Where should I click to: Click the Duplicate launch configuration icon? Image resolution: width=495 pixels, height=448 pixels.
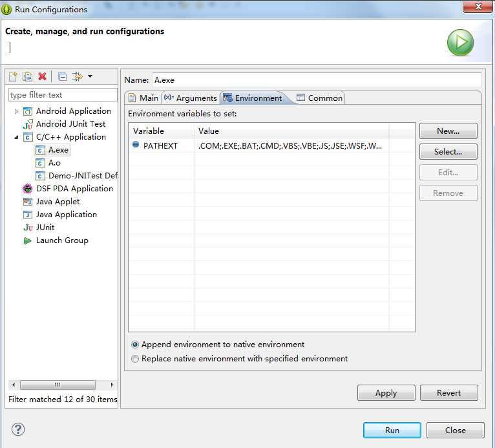28,76
